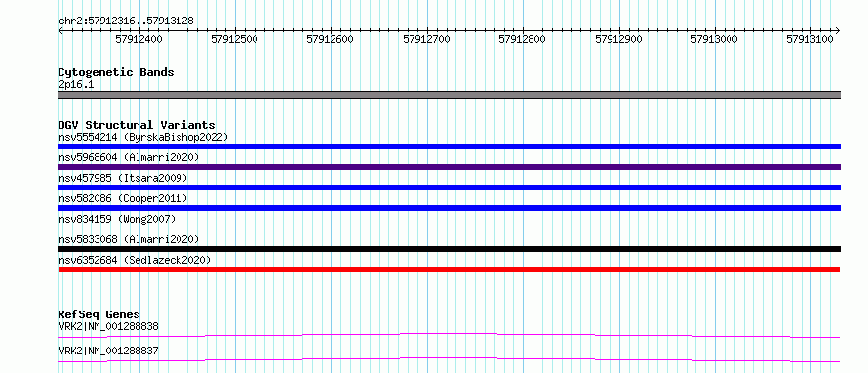Click nsv834159 (Wong2007) label
868x373 pixels.
[x=117, y=219]
